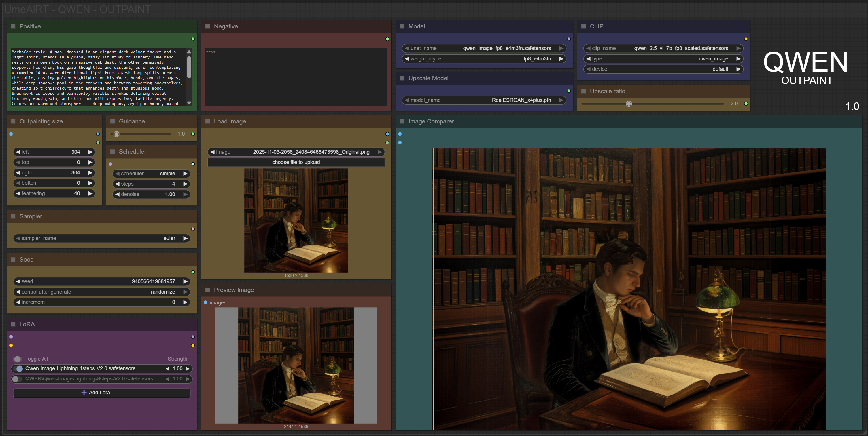Viewport: 868px width, 436px height.
Task: Click the LoRA node collapse square icon
Action: pyautogui.click(x=13, y=324)
